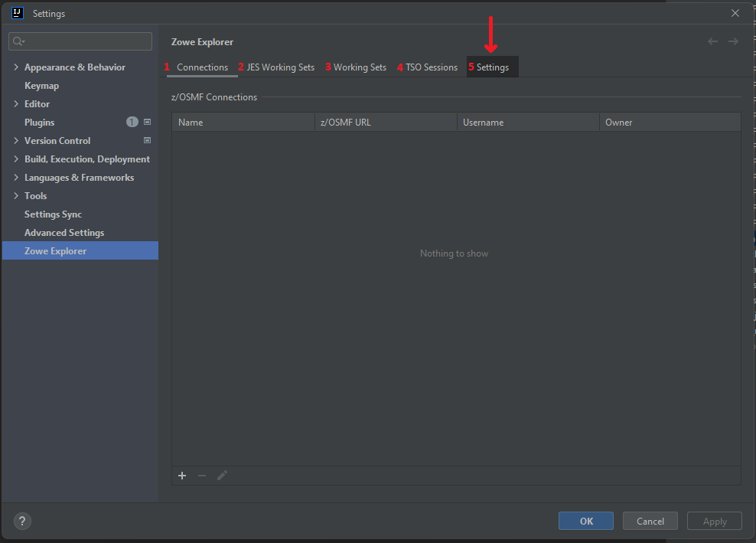Select the Settings tab in Zowe Explorer

click(x=492, y=67)
